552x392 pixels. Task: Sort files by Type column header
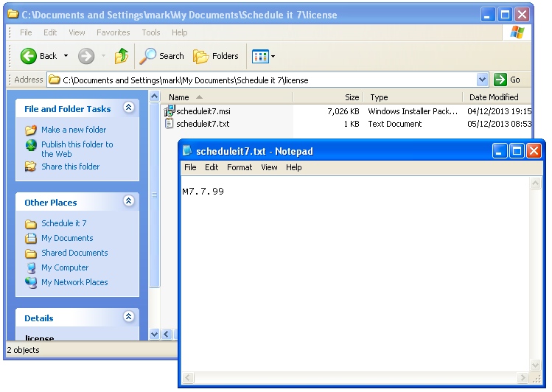tap(413, 97)
